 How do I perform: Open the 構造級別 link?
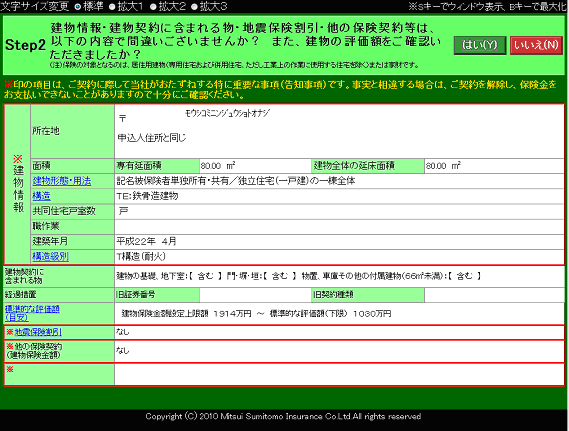click(50, 256)
